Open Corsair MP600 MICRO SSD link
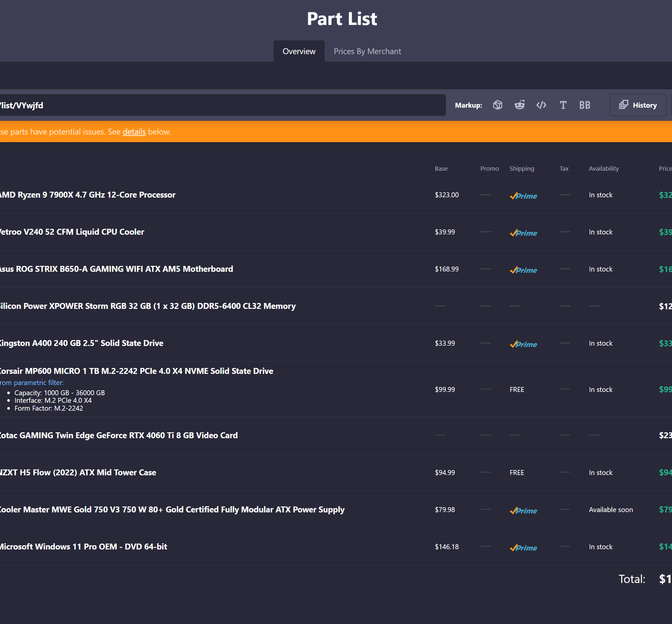The image size is (672, 624). coord(136,371)
